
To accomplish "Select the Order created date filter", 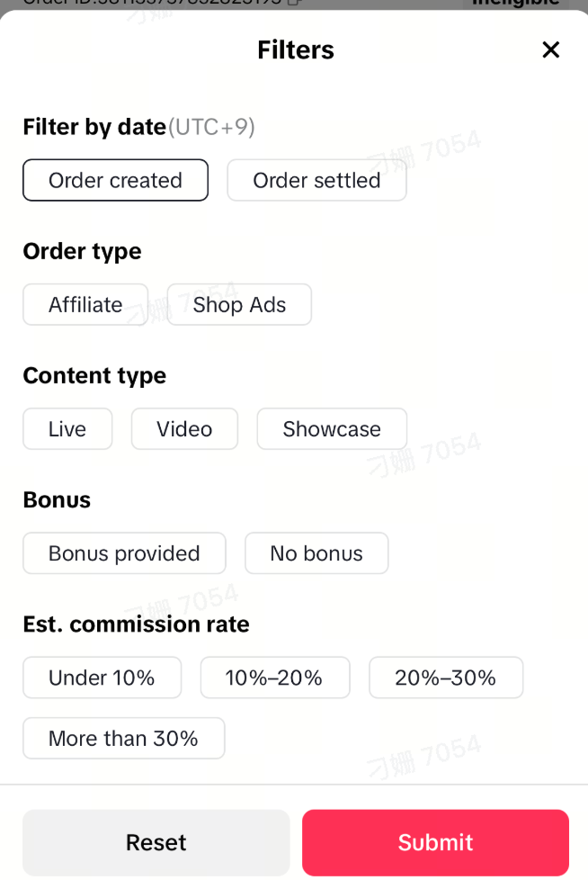I will pos(115,180).
